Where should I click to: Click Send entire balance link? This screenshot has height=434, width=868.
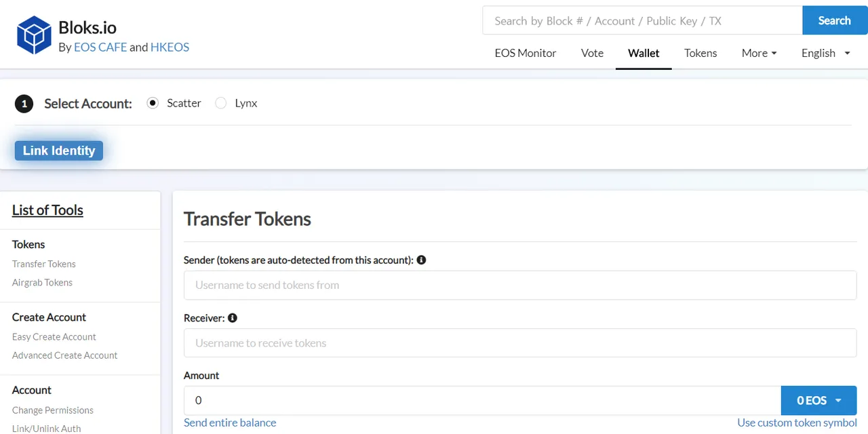(x=230, y=422)
